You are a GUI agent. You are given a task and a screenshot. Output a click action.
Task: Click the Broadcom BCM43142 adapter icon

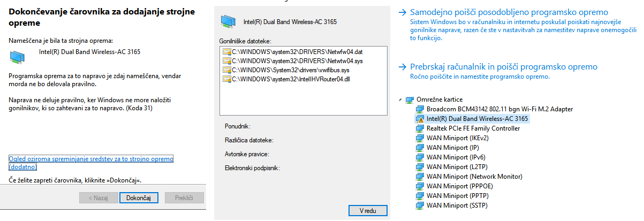(x=420, y=109)
